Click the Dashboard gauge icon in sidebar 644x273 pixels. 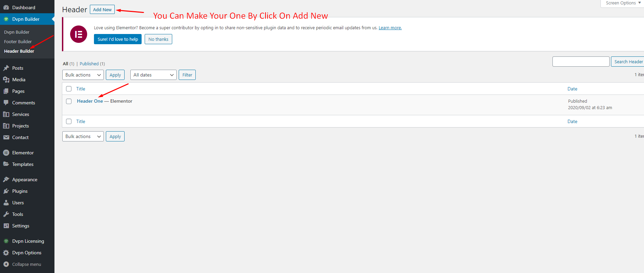click(x=6, y=7)
